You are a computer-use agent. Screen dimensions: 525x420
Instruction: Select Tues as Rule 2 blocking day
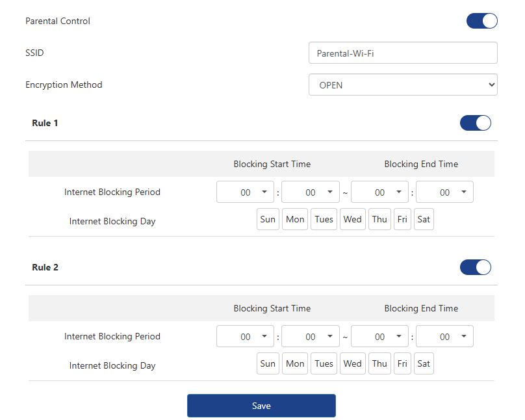[x=324, y=364]
